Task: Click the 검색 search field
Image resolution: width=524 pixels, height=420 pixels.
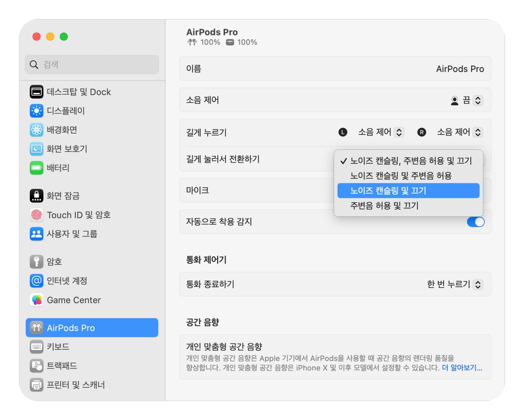Action: 92,65
